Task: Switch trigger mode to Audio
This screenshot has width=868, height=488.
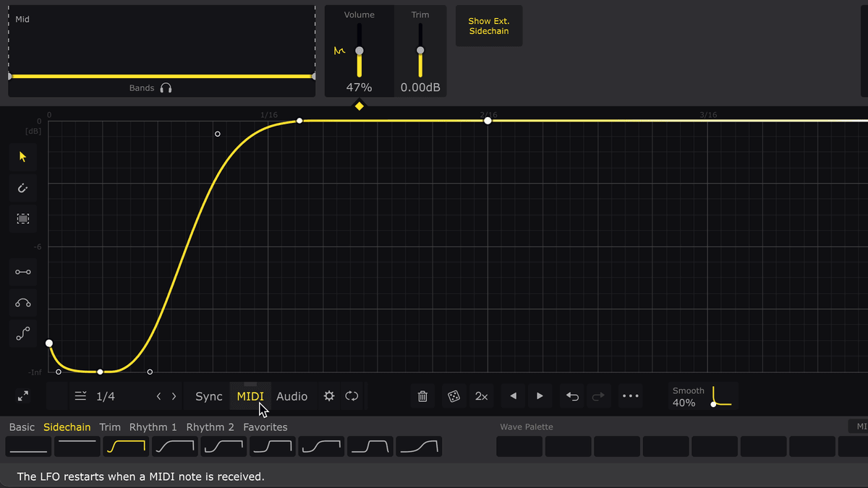Action: [x=292, y=396]
